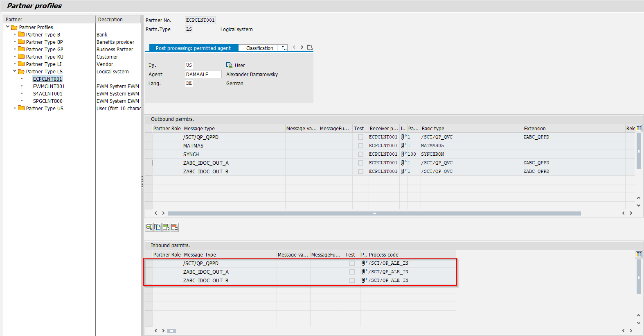Check Test box for inbound ZABC_IDOC_OUT_A
This screenshot has width=644, height=336.
[352, 272]
